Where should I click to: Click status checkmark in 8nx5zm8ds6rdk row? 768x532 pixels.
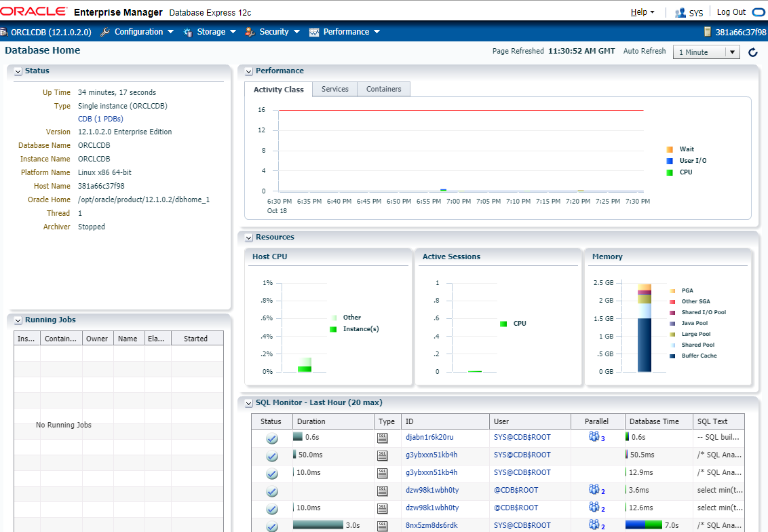(x=272, y=526)
